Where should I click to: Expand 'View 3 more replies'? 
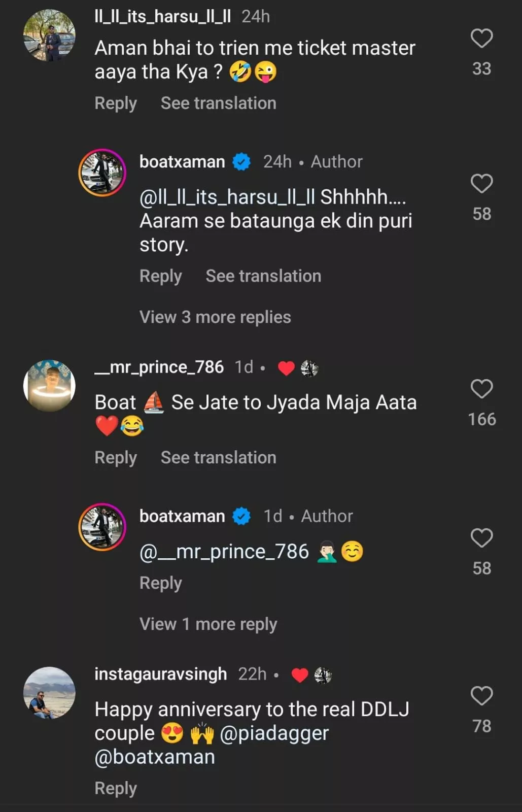coord(215,317)
